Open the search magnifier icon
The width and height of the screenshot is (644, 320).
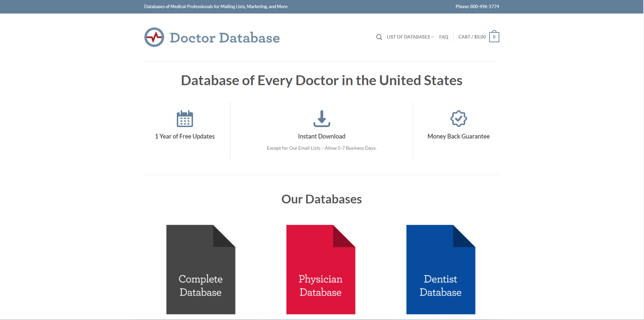[379, 37]
